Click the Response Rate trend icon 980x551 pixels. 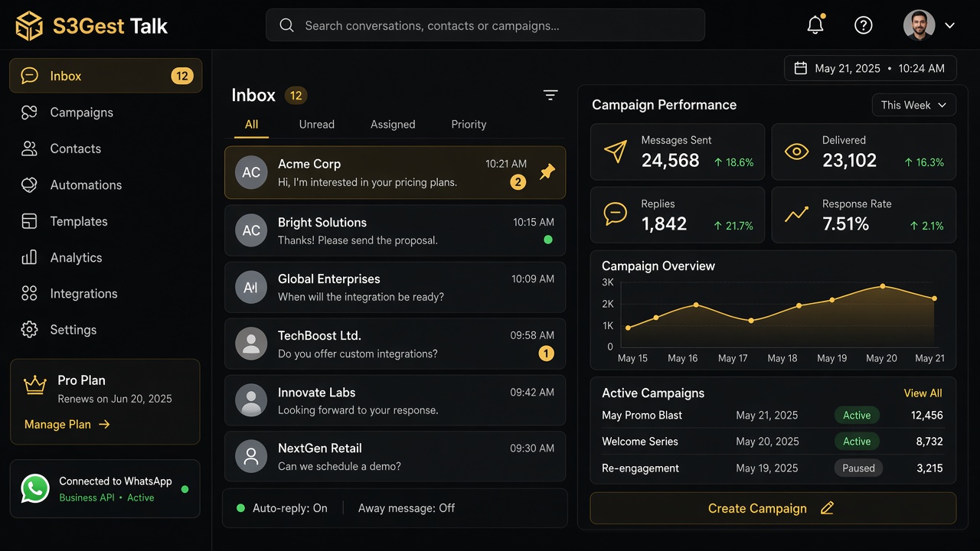(797, 214)
